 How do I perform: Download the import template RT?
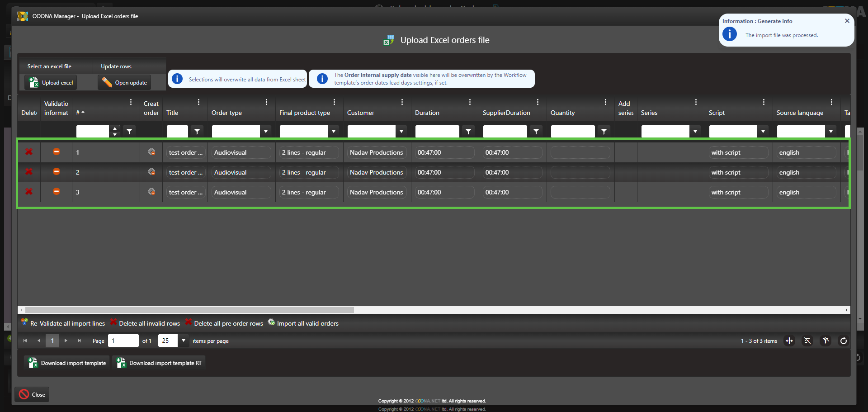159,363
